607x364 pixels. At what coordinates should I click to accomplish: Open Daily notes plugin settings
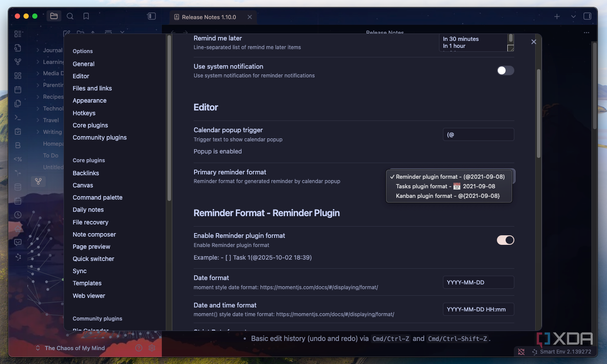pyautogui.click(x=88, y=210)
